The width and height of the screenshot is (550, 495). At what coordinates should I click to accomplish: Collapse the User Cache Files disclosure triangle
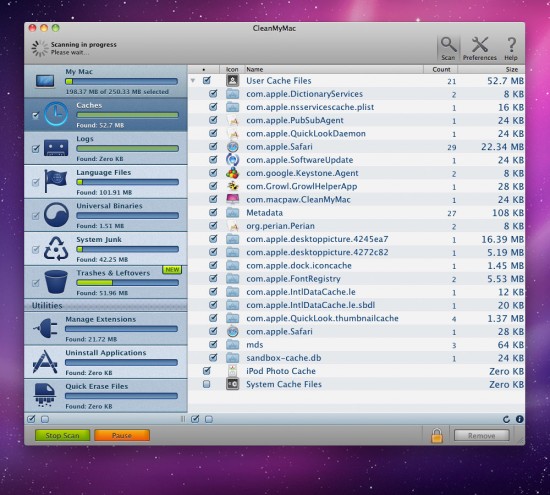193,81
